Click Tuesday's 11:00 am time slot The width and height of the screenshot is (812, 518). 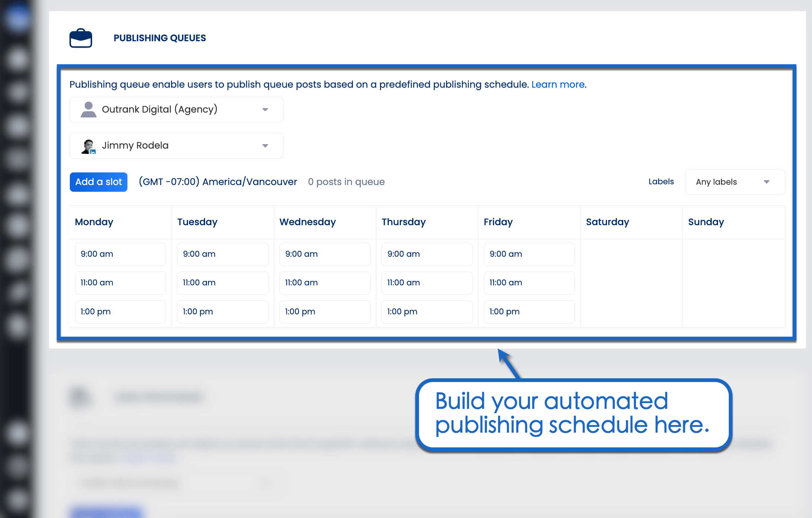click(x=222, y=283)
